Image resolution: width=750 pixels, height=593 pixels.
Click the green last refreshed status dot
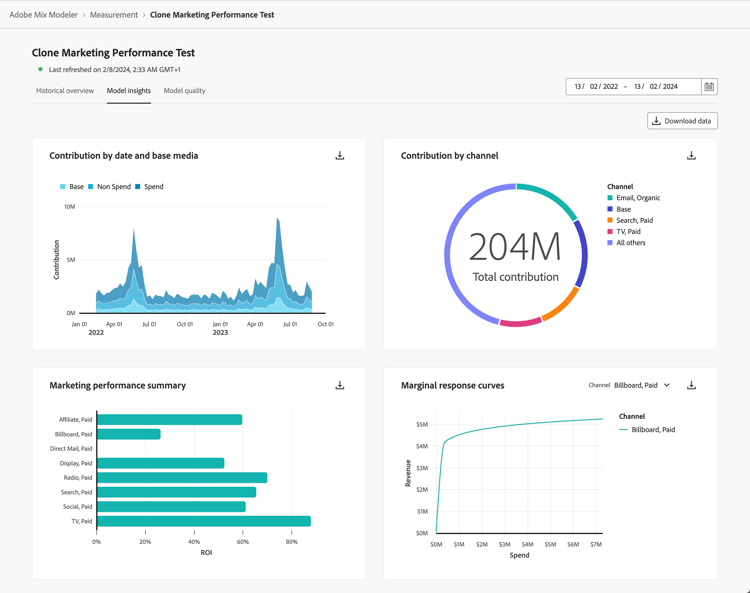point(40,70)
